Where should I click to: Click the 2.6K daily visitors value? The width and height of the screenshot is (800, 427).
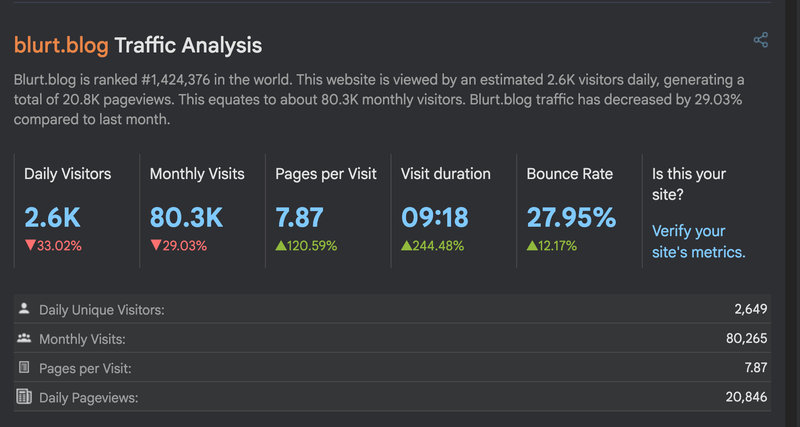pyautogui.click(x=53, y=217)
